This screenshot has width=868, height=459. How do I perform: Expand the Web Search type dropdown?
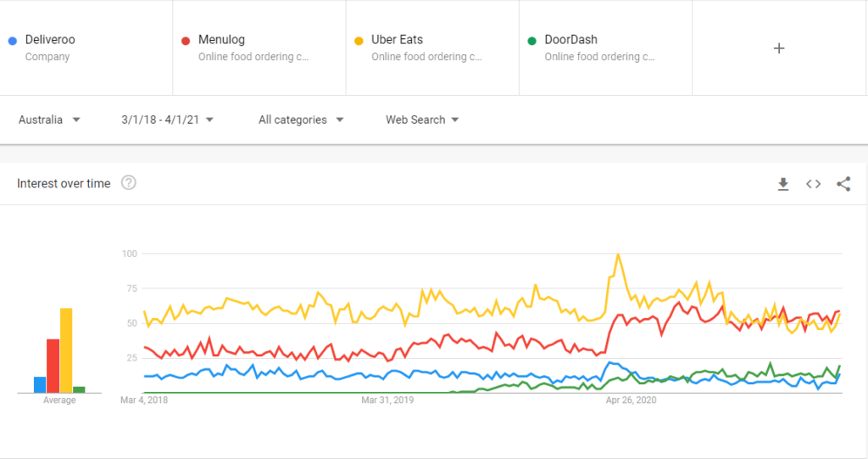[422, 120]
